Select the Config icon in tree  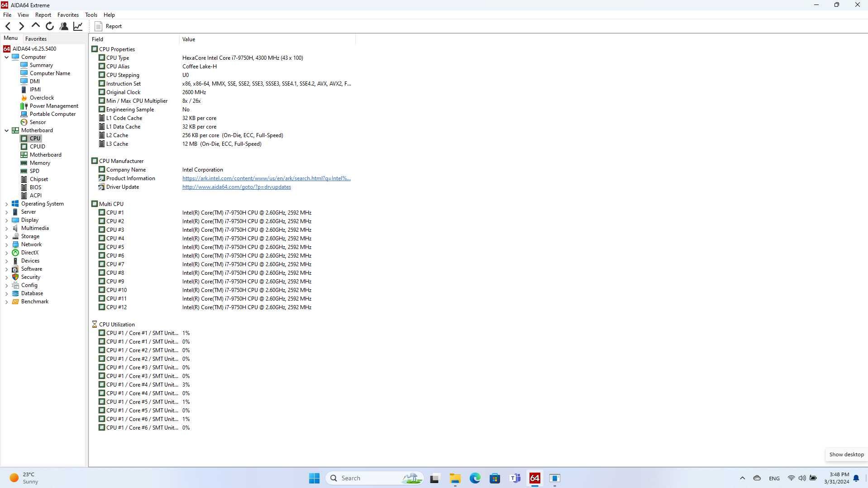pyautogui.click(x=15, y=285)
